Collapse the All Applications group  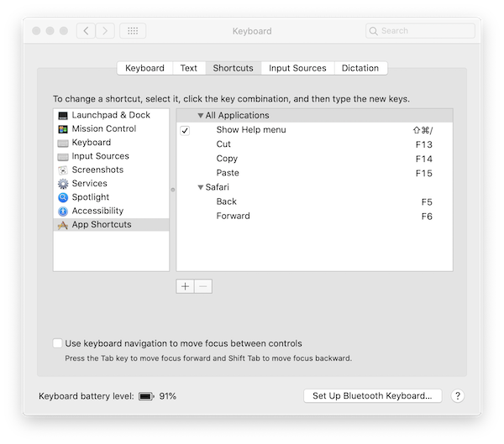tap(200, 115)
